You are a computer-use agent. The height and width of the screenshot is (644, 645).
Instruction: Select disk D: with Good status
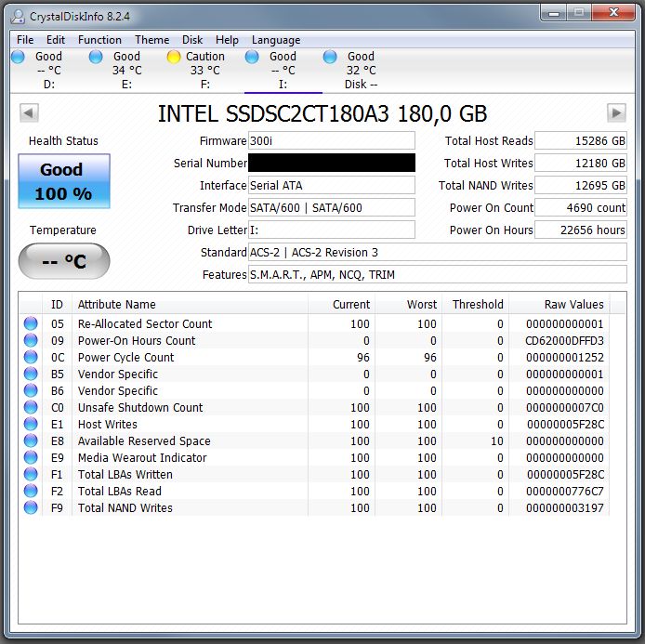click(x=49, y=70)
